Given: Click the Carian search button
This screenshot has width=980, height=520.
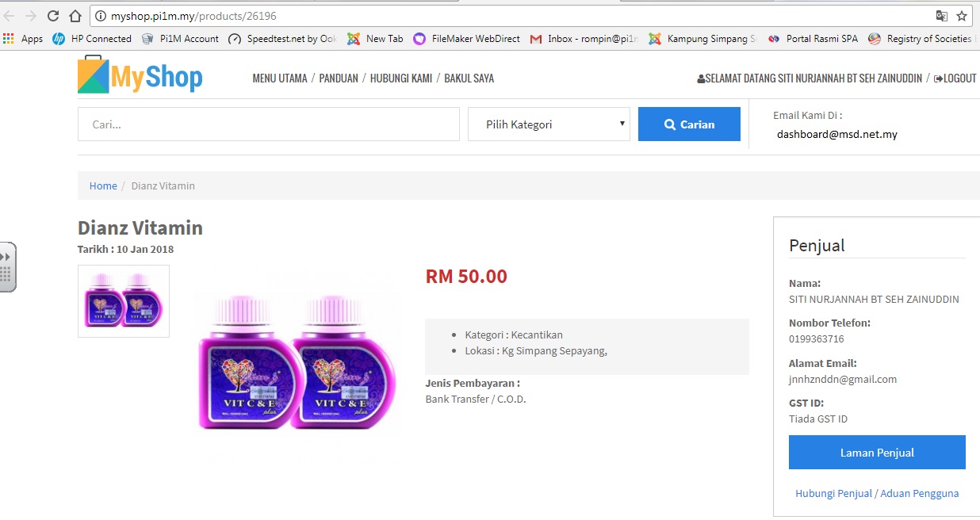Looking at the screenshot, I should [689, 124].
